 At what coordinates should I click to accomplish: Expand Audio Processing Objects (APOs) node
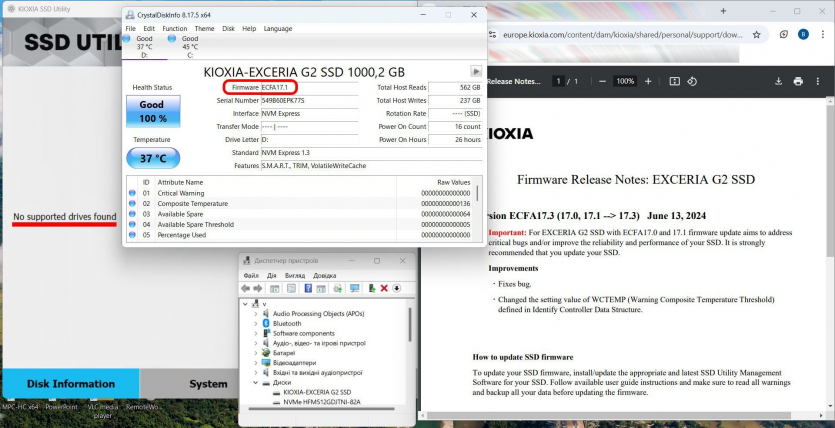click(254, 313)
